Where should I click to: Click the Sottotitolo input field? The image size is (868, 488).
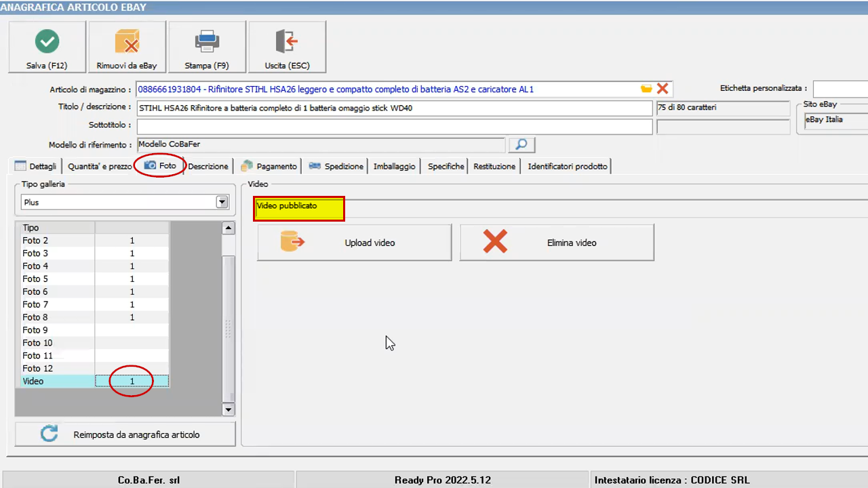(395, 127)
